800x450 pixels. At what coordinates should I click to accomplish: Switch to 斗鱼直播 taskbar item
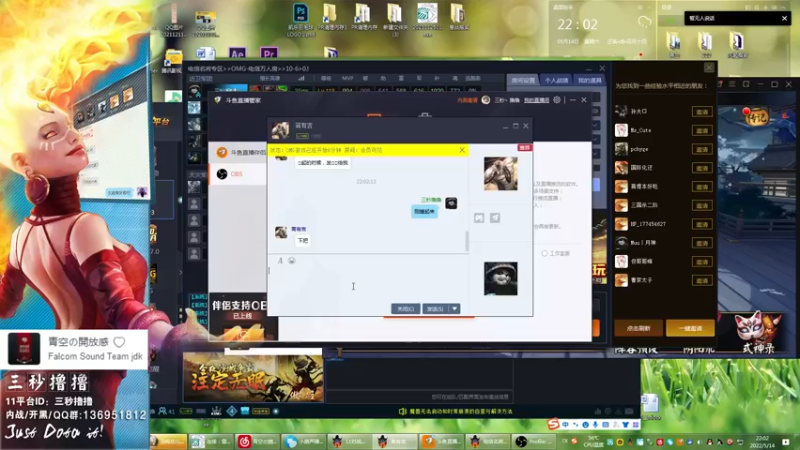(442, 441)
